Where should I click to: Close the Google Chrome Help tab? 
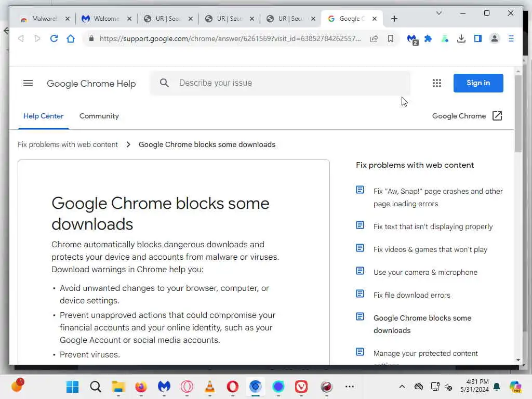coord(375,19)
